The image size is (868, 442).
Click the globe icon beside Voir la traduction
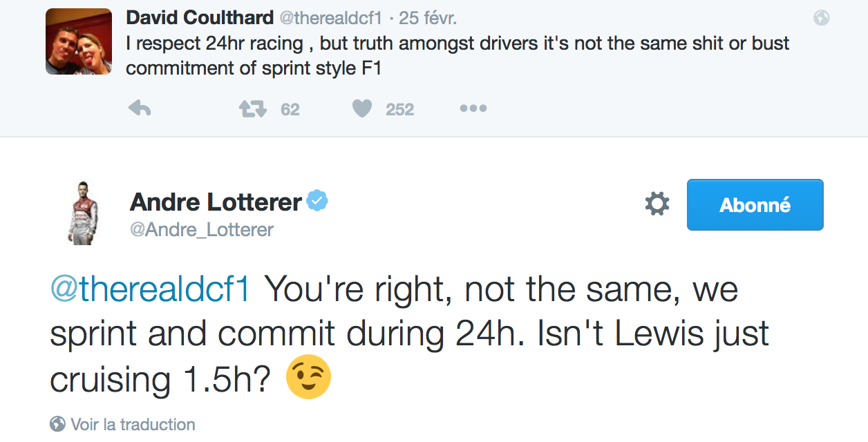point(58,423)
